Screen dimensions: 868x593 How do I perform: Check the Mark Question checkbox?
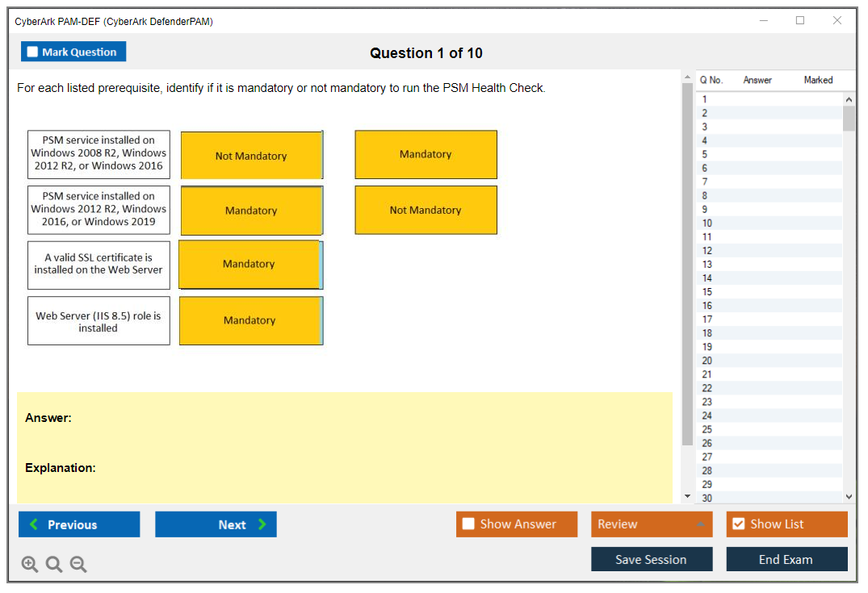pos(33,52)
